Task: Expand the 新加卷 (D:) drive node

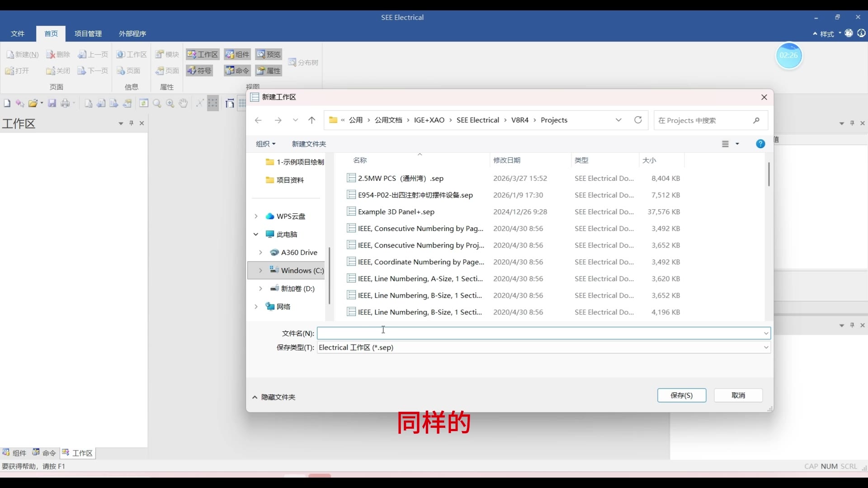Action: coord(260,288)
